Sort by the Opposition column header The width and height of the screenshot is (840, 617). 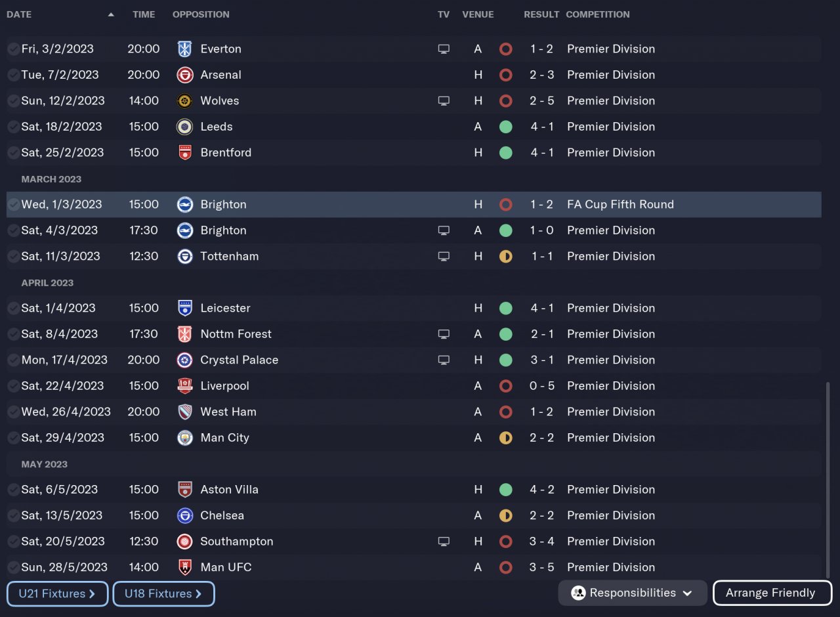tap(201, 14)
